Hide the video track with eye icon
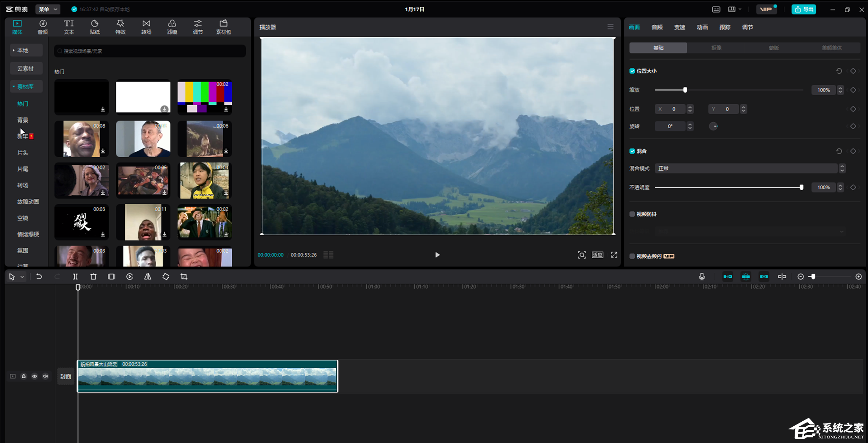The height and width of the screenshot is (443, 868). pos(34,376)
